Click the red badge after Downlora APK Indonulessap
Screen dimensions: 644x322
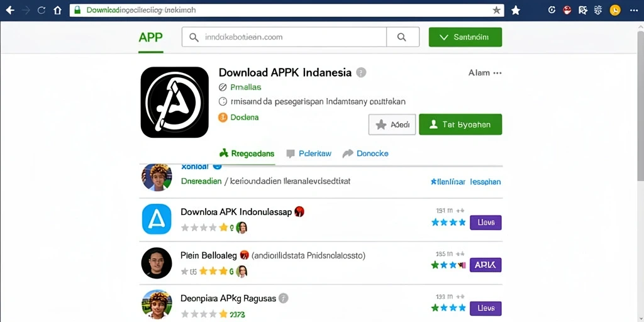pyautogui.click(x=299, y=212)
